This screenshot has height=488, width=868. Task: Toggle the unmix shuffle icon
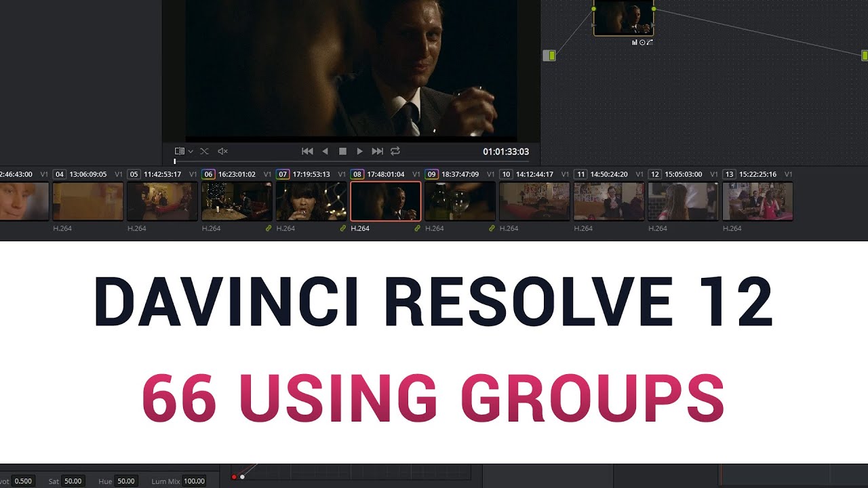204,151
